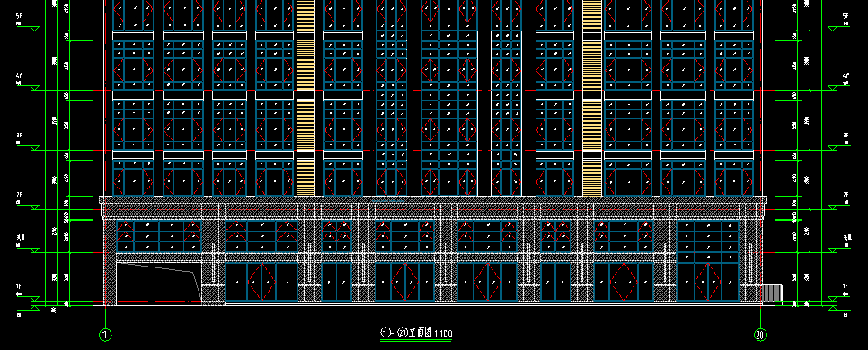The width and height of the screenshot is (868, 350).
Task: Pick the right yellow louver strip
Action: point(592,98)
